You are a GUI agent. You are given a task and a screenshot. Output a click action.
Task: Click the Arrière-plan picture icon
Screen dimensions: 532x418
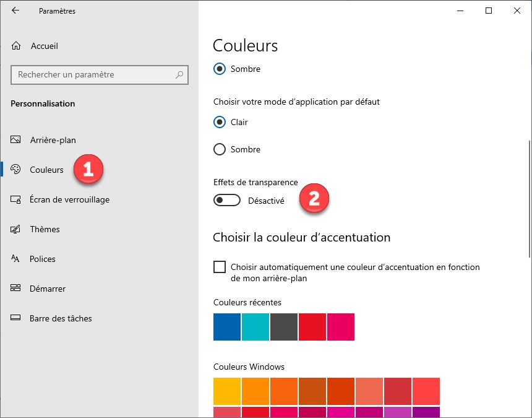[16, 140]
